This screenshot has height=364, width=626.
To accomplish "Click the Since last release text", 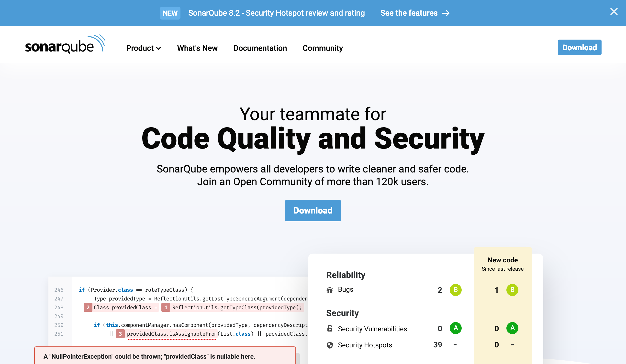I will pos(503,269).
